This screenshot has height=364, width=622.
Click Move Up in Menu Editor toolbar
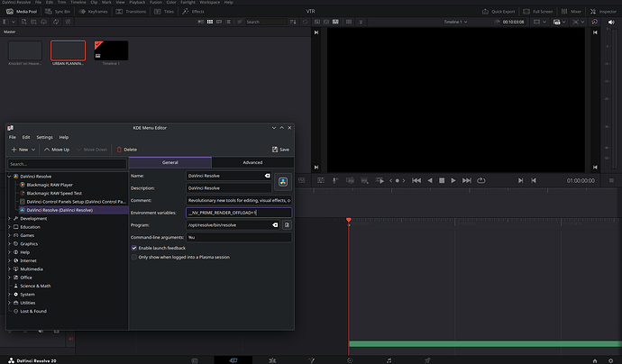click(57, 150)
